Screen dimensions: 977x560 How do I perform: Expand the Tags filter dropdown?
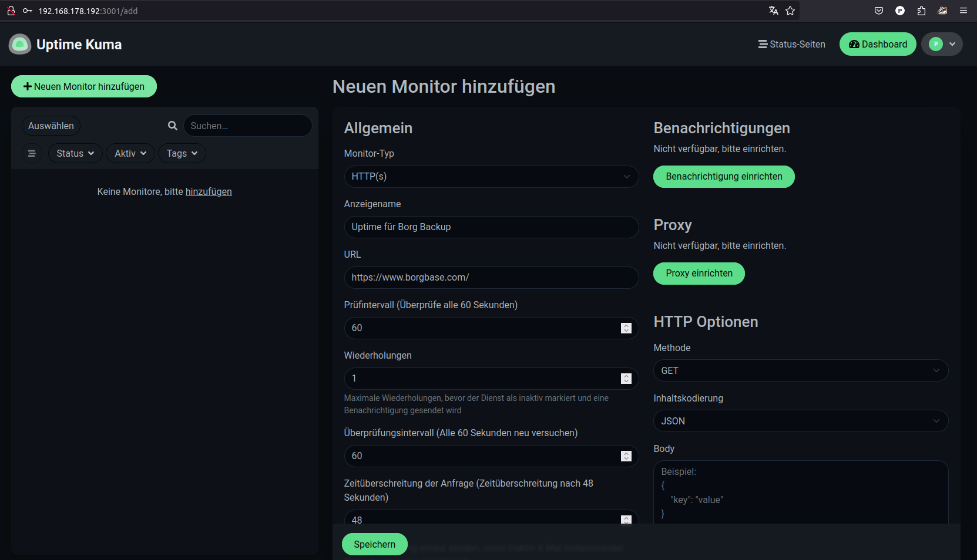(182, 153)
